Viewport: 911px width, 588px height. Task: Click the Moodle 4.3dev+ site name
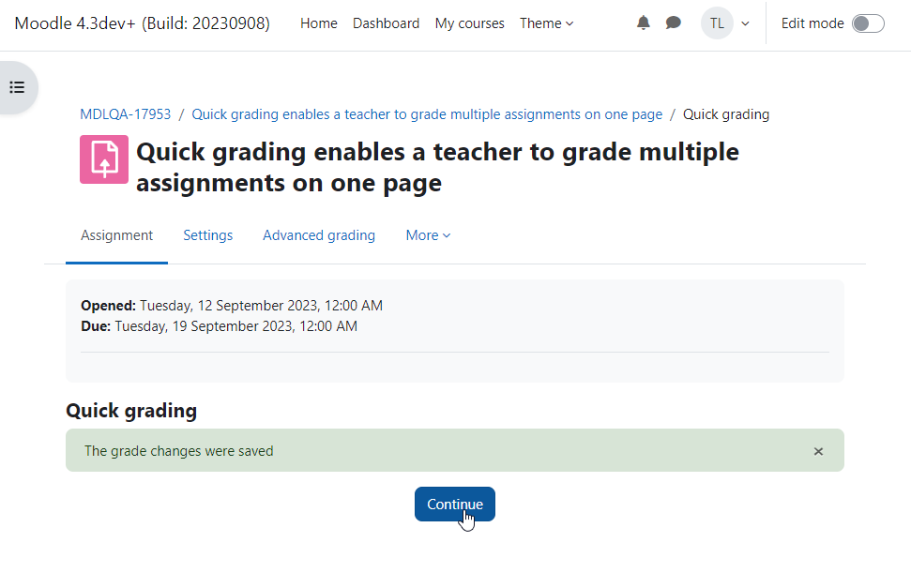click(143, 23)
